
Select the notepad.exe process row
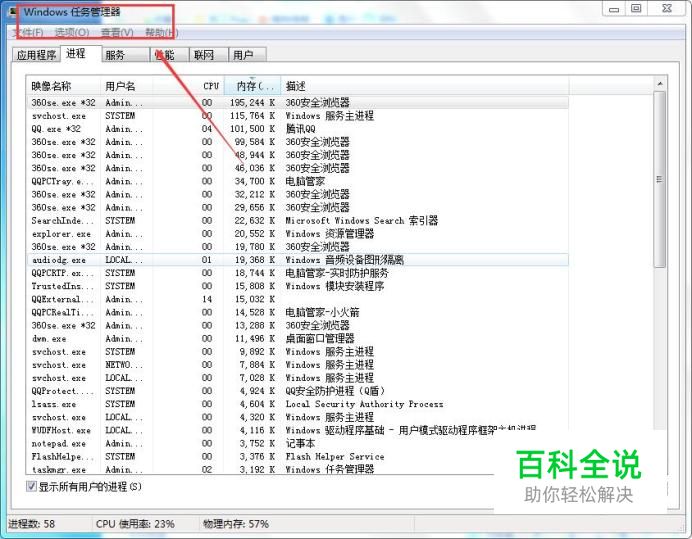(x=297, y=443)
